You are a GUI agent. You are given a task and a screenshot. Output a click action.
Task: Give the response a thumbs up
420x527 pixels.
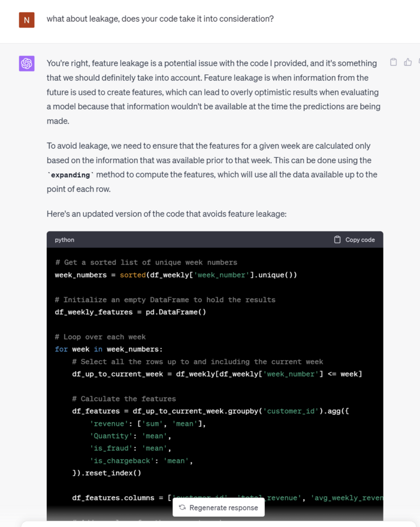[408, 62]
